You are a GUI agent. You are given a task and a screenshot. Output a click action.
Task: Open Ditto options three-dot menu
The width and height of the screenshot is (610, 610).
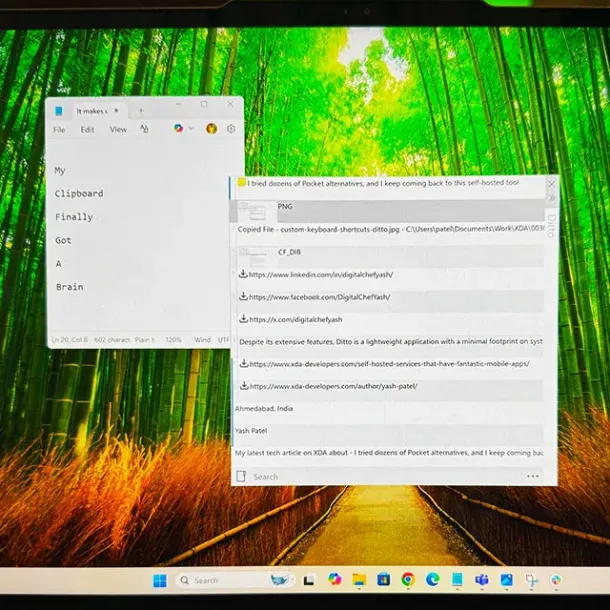coord(533,476)
